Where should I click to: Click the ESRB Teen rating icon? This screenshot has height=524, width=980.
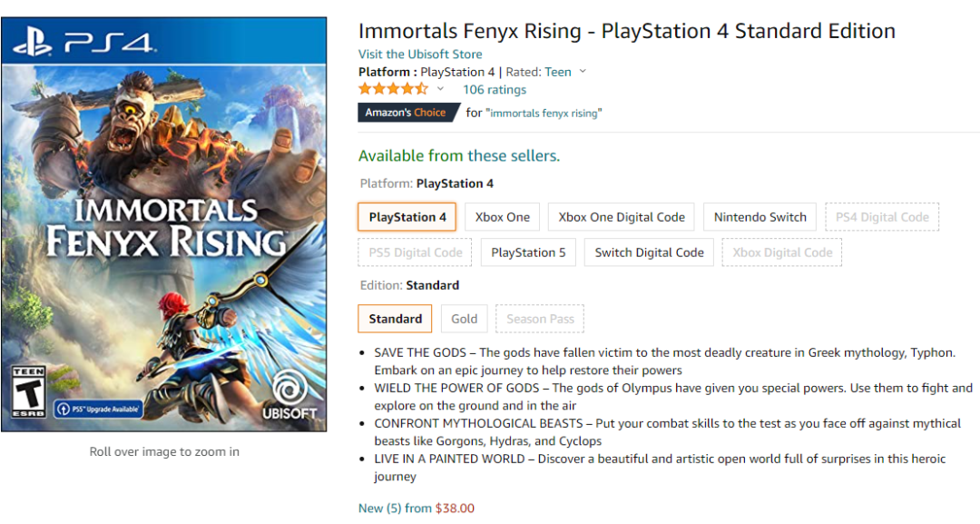(28, 392)
